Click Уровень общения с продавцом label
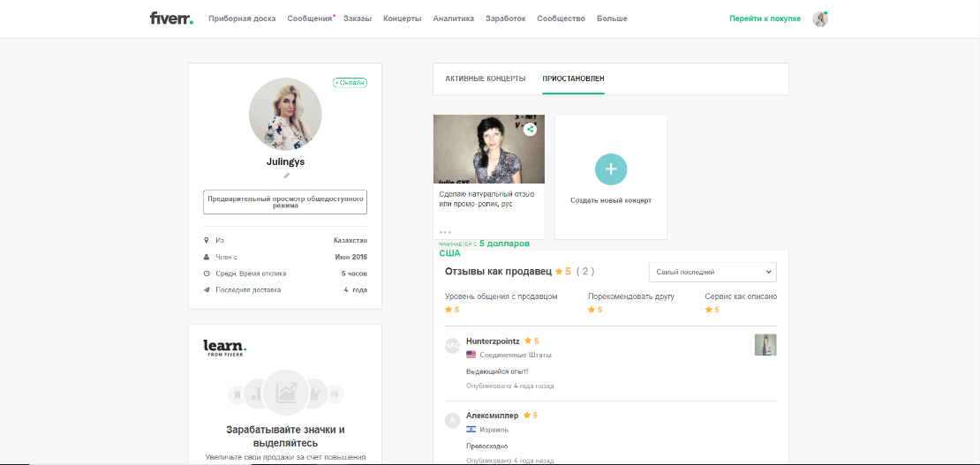 [x=501, y=296]
